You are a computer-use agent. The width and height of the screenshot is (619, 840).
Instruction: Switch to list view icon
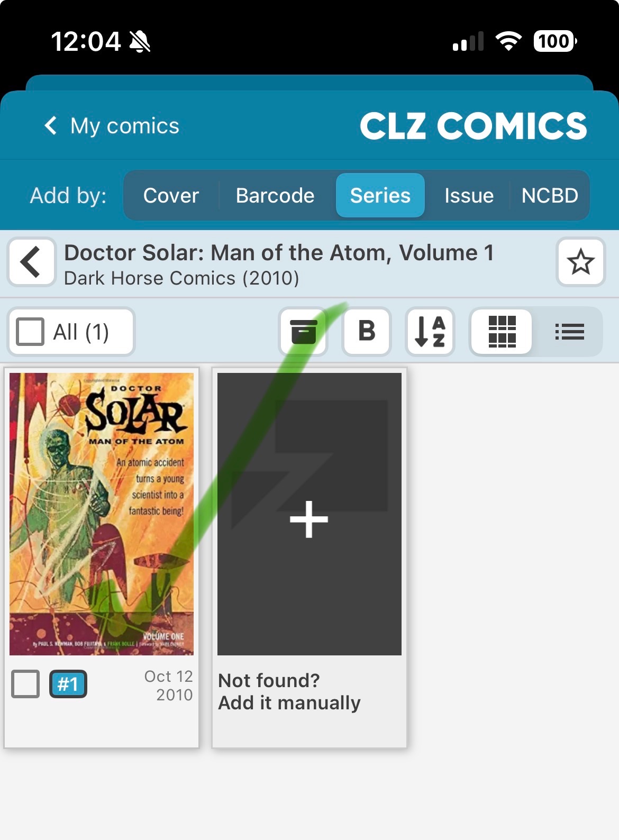[x=569, y=332]
